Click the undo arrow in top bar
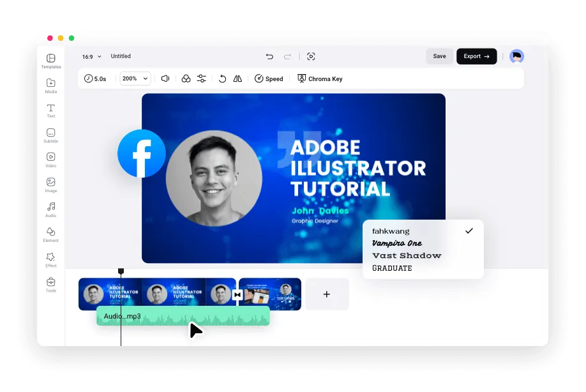Viewport: 586px width, 392px height. pyautogui.click(x=269, y=56)
